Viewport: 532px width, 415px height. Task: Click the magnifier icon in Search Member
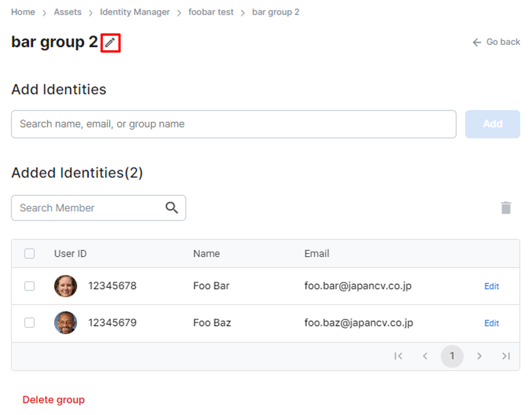(172, 208)
